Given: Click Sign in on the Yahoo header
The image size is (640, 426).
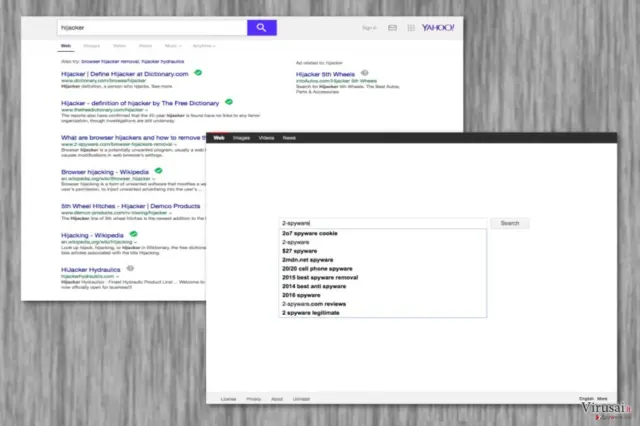Looking at the screenshot, I should click(369, 28).
